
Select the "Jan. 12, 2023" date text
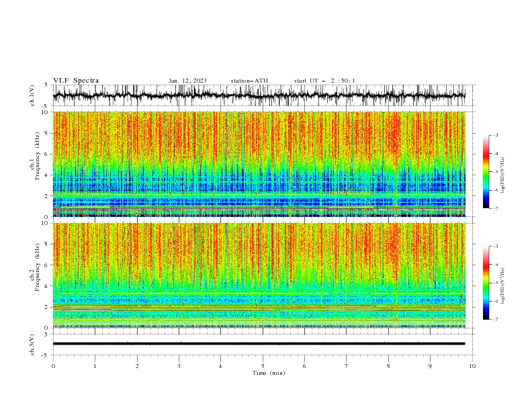click(187, 81)
